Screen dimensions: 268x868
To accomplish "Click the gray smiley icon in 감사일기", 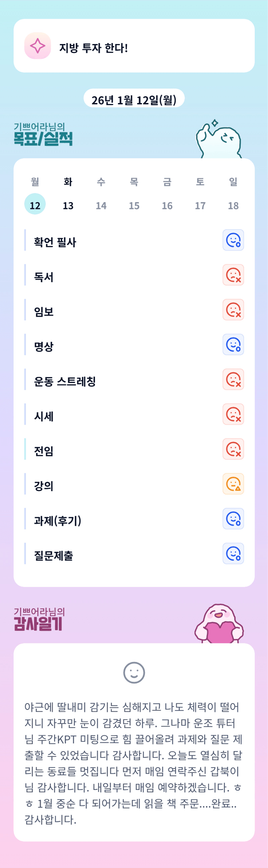I will click(134, 673).
